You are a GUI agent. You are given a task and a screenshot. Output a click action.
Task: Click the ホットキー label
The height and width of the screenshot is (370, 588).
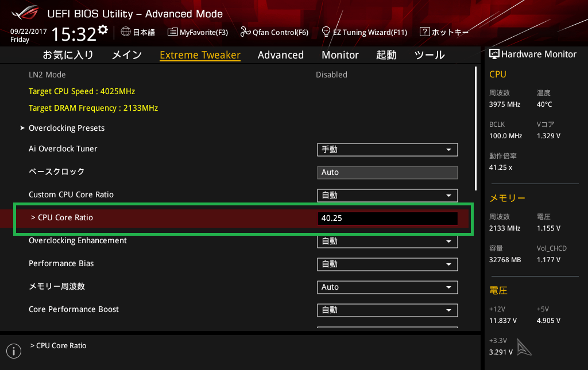450,32
